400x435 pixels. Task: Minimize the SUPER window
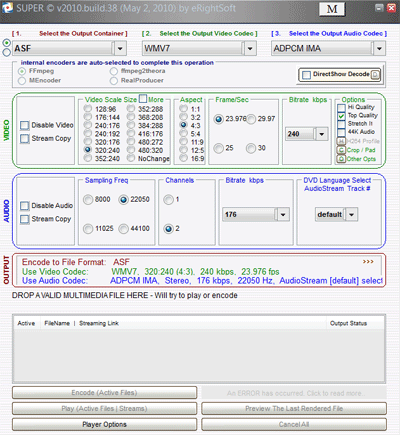pos(379,8)
